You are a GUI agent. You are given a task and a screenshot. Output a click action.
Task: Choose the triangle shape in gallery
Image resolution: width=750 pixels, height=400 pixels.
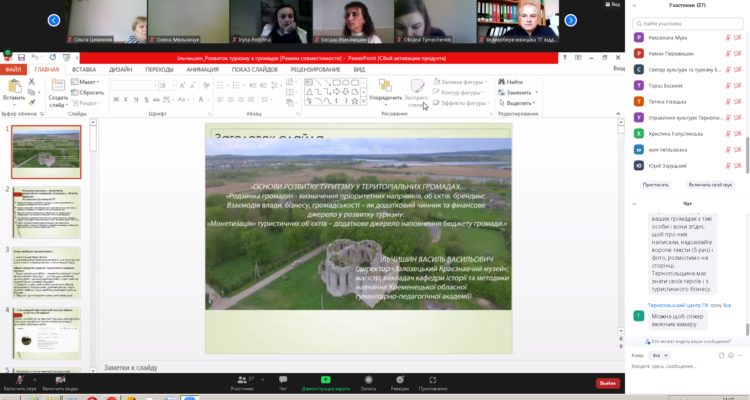(x=309, y=92)
